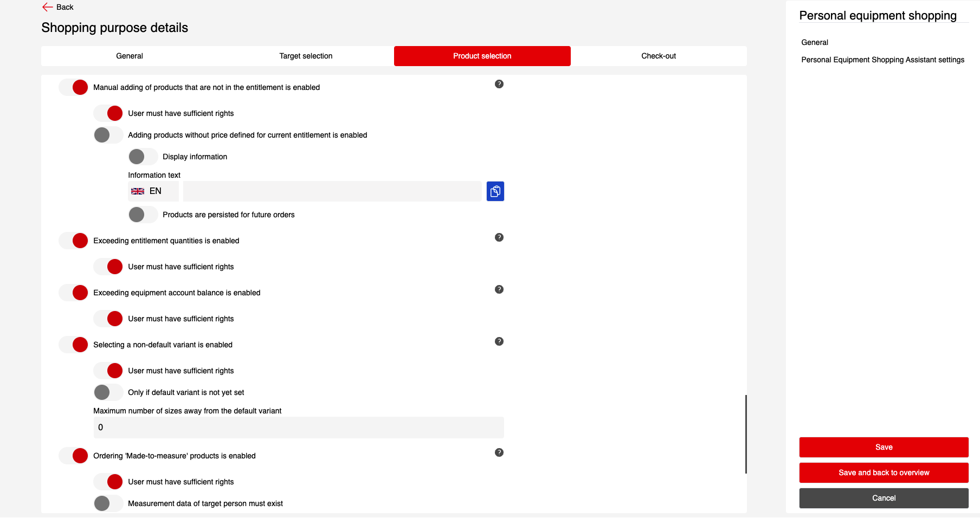
Task: Open Personal Equipment Shopping Assistant settings link
Action: 882,60
